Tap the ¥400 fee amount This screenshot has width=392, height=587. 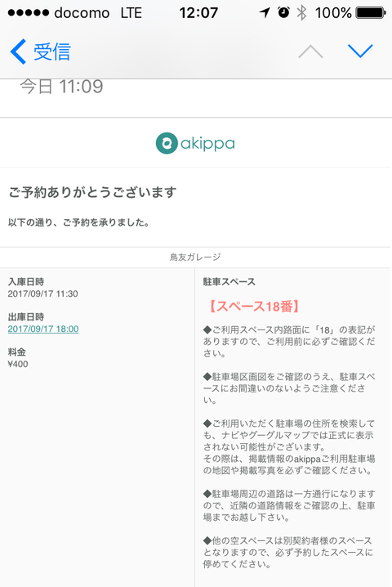pyautogui.click(x=18, y=364)
